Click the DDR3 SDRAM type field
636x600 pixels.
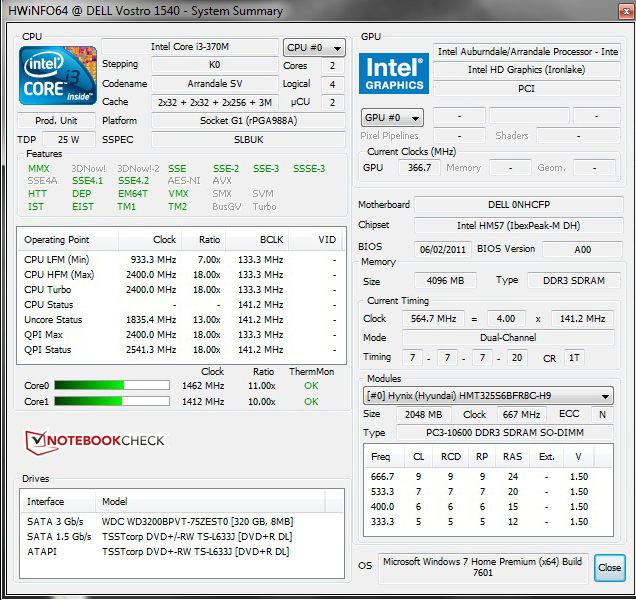click(574, 280)
